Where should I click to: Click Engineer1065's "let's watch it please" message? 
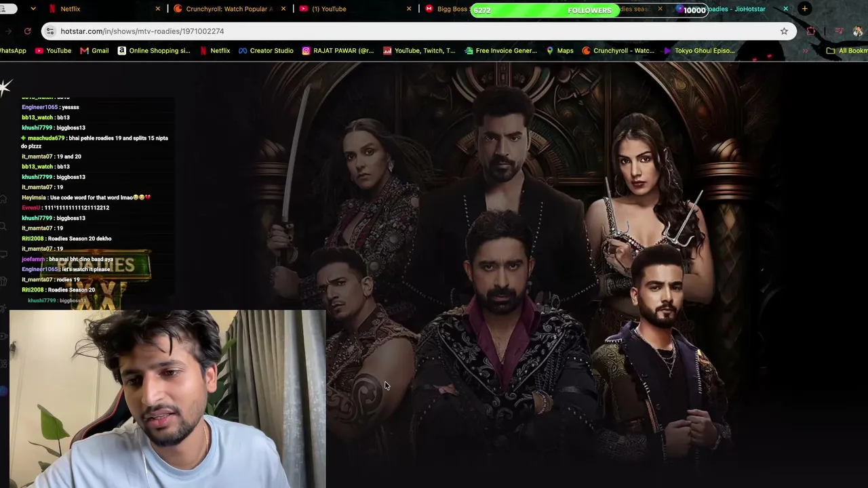66,269
